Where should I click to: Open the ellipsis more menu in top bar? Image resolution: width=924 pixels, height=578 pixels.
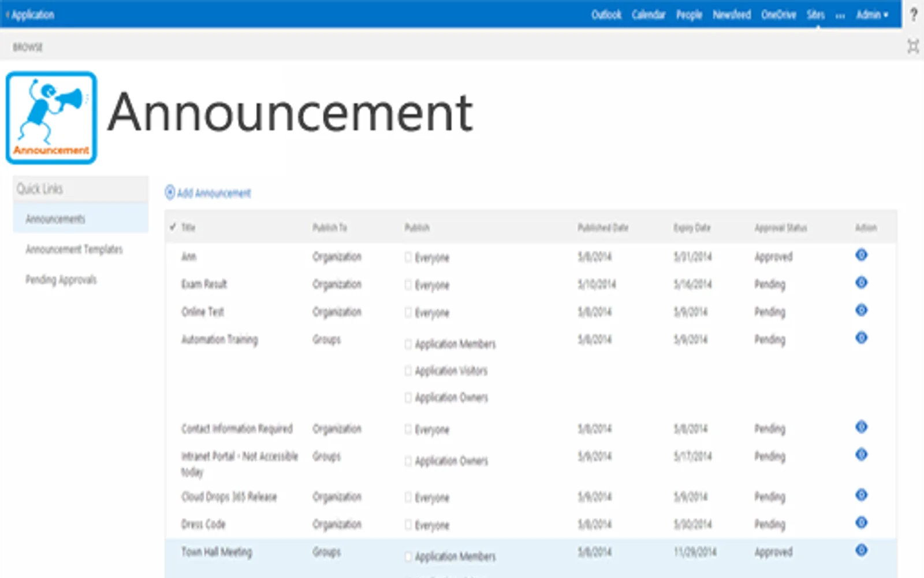pyautogui.click(x=840, y=16)
